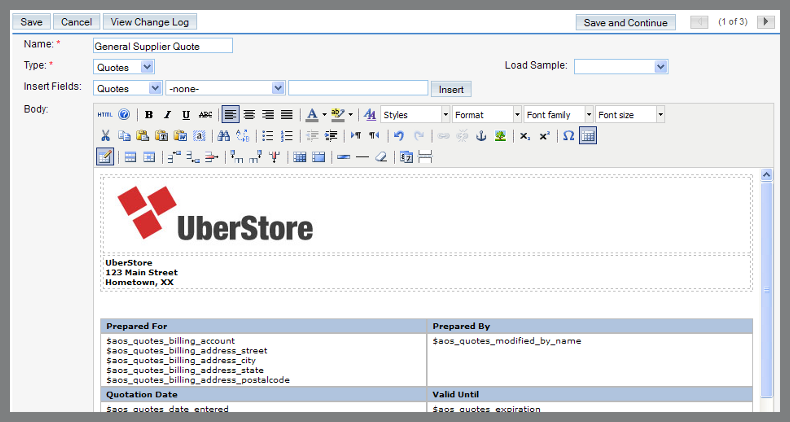
Task: Open the text color picker arrow
Action: 324,115
